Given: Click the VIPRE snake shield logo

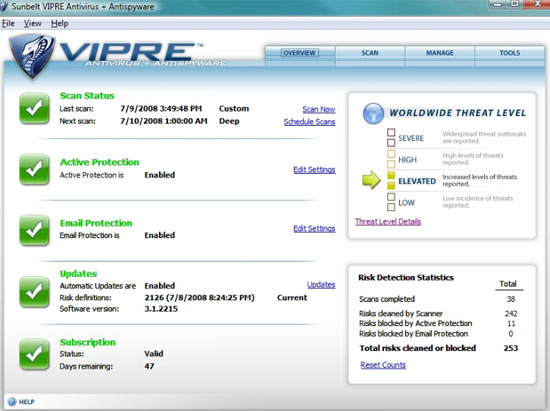Looking at the screenshot, I should (32, 55).
